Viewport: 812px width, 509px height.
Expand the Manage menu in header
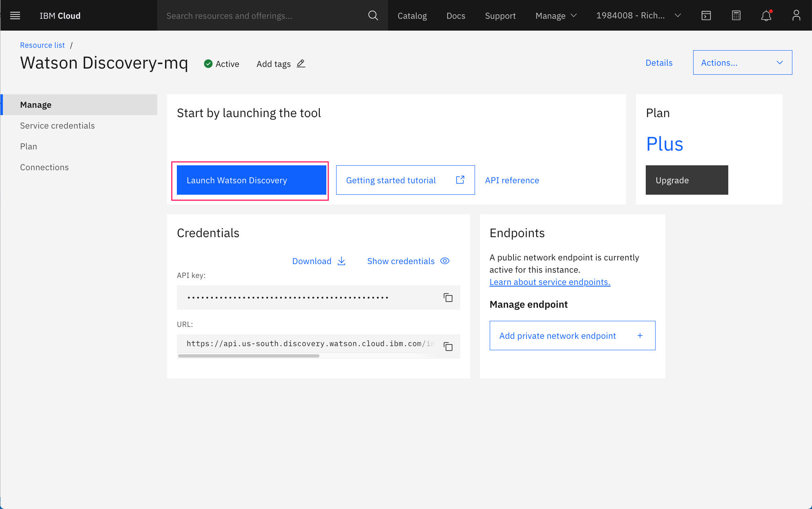556,16
